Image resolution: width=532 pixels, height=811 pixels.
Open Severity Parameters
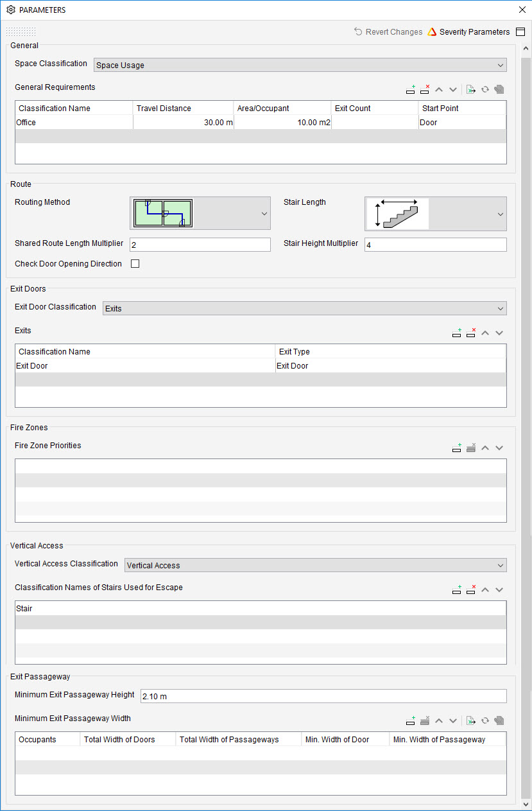pos(468,32)
